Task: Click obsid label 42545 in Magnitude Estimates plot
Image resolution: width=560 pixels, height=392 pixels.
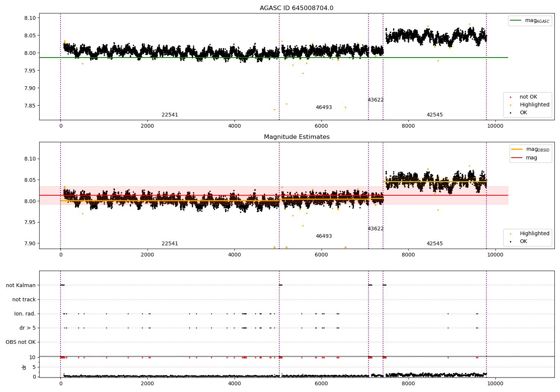Action: [435, 244]
